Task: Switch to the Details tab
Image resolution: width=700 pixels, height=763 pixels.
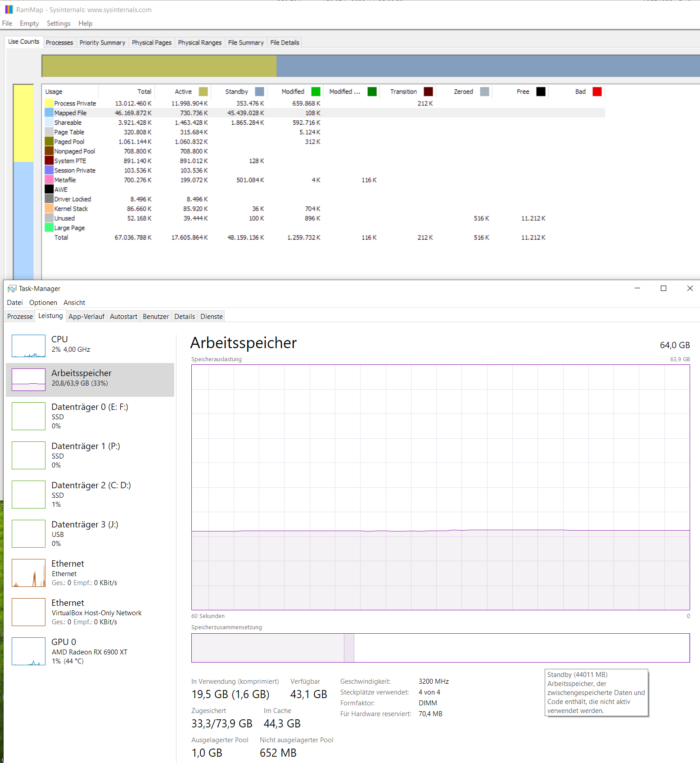Action: [185, 317]
